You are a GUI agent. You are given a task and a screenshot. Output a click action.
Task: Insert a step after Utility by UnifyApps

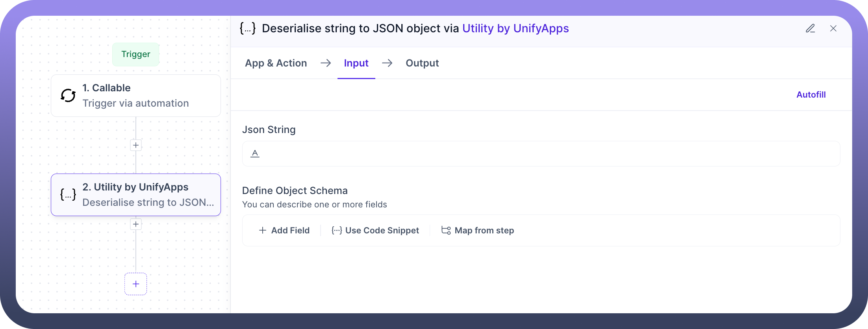[x=136, y=224]
